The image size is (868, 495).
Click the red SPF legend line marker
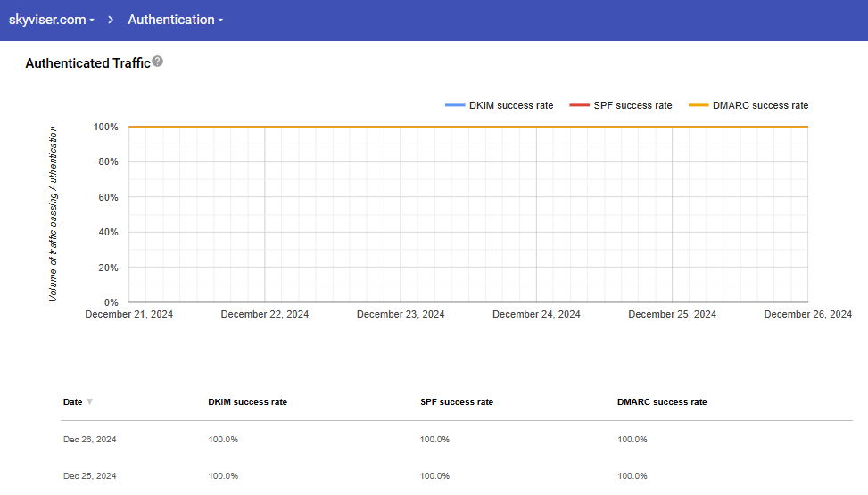click(x=579, y=105)
